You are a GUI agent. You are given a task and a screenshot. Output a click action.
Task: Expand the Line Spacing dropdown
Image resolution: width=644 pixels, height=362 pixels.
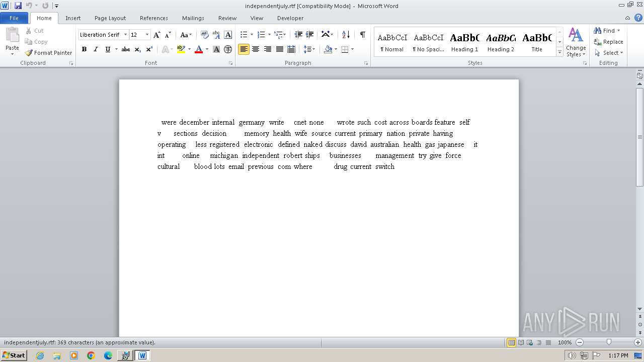[309, 49]
